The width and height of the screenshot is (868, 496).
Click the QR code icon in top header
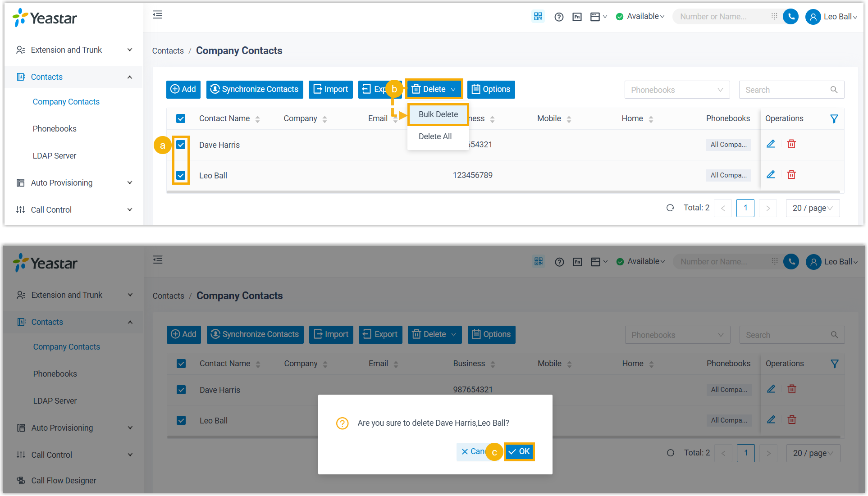click(x=538, y=17)
